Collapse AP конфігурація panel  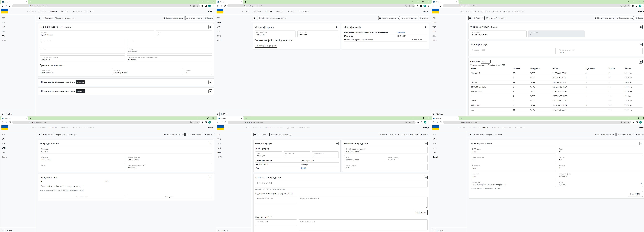pyautogui.click(x=641, y=44)
